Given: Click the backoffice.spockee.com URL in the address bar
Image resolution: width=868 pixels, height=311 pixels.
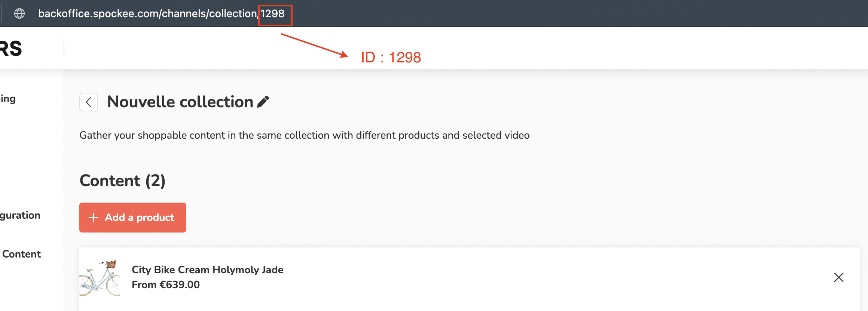Looking at the screenshot, I should point(147,14).
